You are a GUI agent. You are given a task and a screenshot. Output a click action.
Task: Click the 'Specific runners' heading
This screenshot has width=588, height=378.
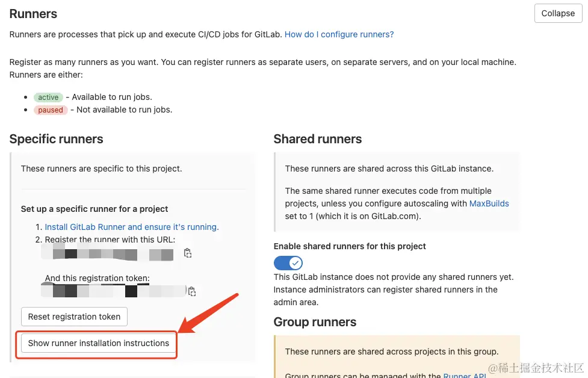(x=56, y=139)
